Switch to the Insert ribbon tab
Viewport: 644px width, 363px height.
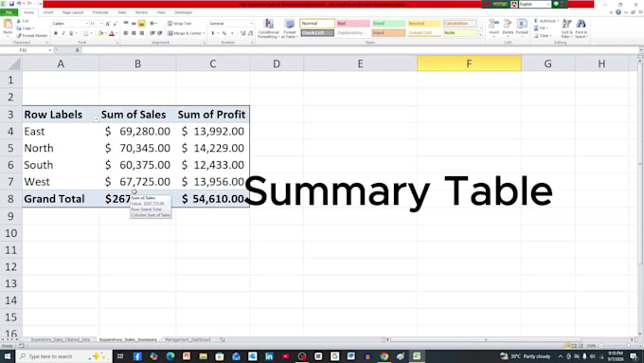coord(48,12)
